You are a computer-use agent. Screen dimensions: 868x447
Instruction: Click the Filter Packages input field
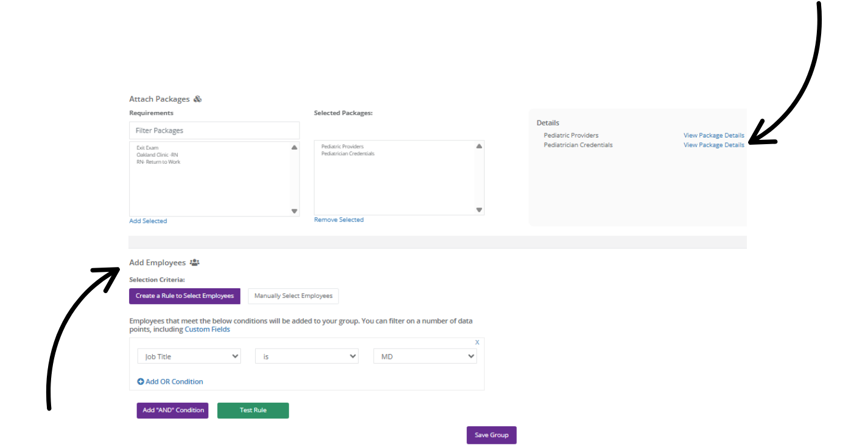(x=214, y=131)
